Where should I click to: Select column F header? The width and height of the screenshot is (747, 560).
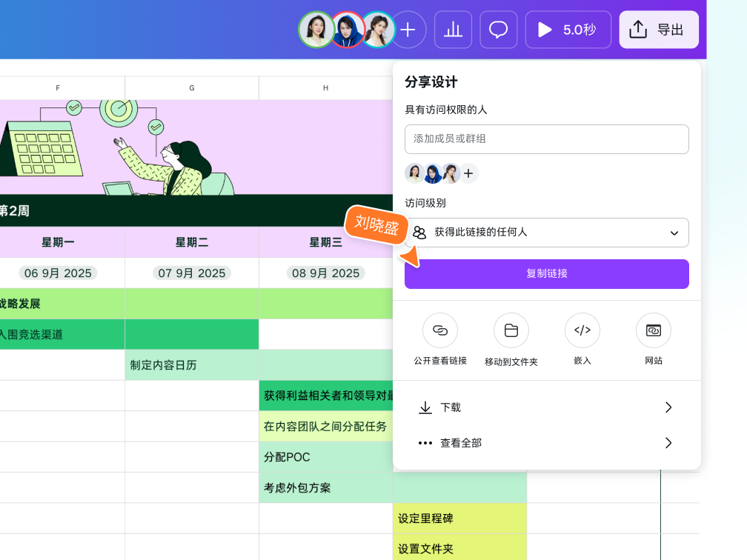(58, 88)
